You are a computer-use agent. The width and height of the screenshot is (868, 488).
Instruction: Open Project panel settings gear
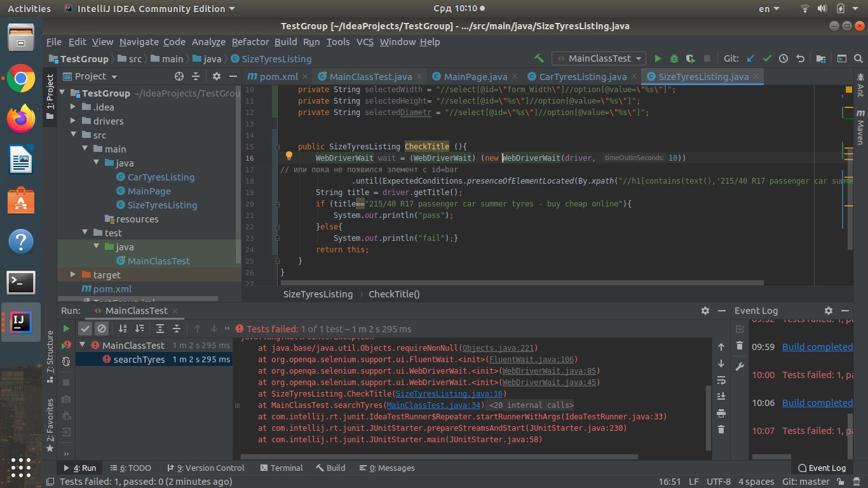[x=216, y=76]
